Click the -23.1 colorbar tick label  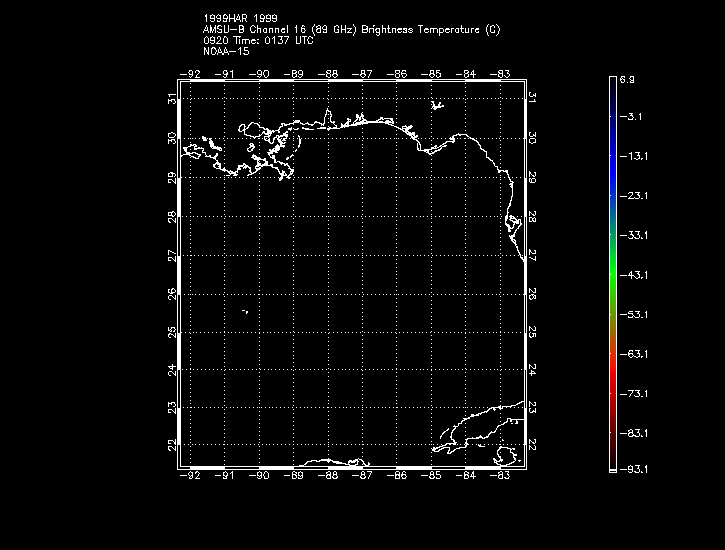pos(632,196)
